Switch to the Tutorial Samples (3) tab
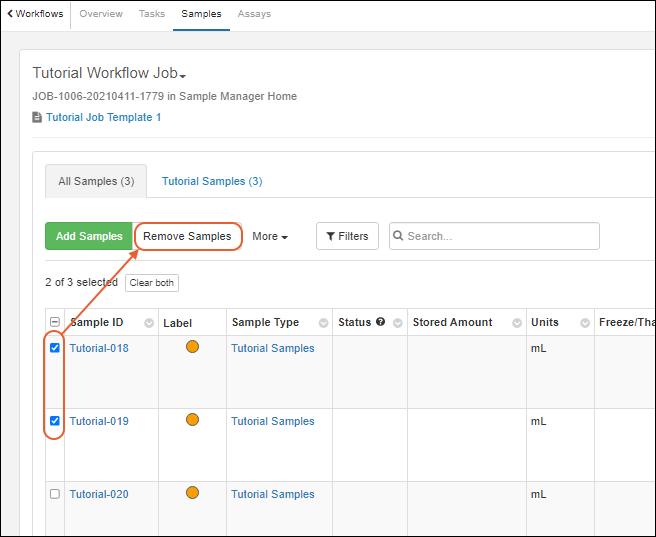Image resolution: width=656 pixels, height=537 pixels. (212, 181)
